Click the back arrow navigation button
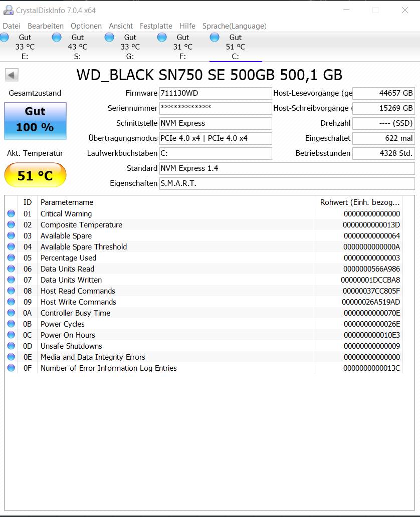The width and height of the screenshot is (420, 517). (x=11, y=74)
